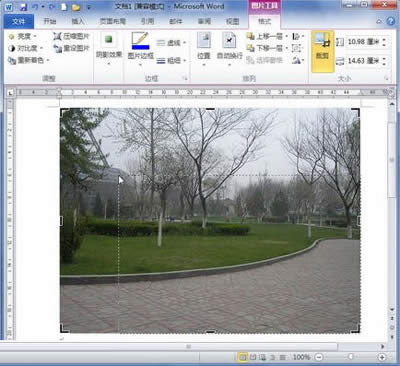Click the height field showing 10.98 厘米

pos(364,42)
